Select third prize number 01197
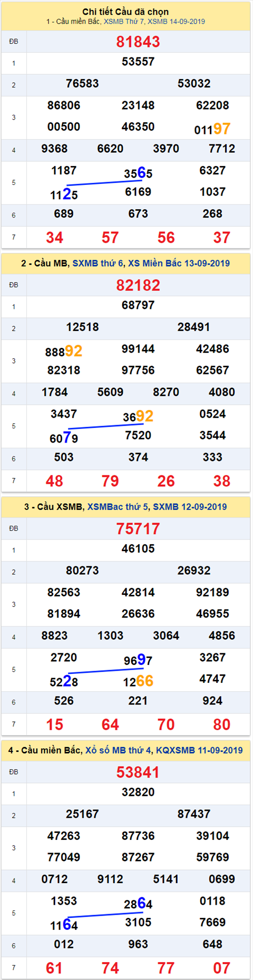Screen dimensions: 253x980 [x=212, y=129]
